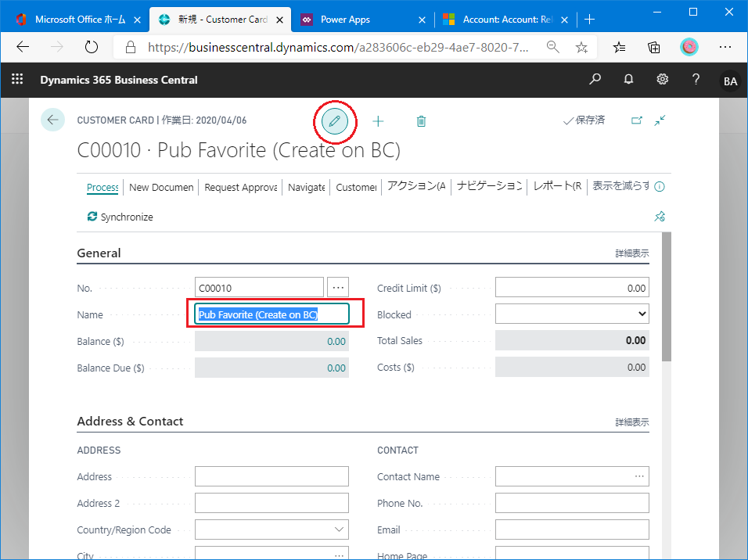Click the pin action bar icon

(x=660, y=217)
